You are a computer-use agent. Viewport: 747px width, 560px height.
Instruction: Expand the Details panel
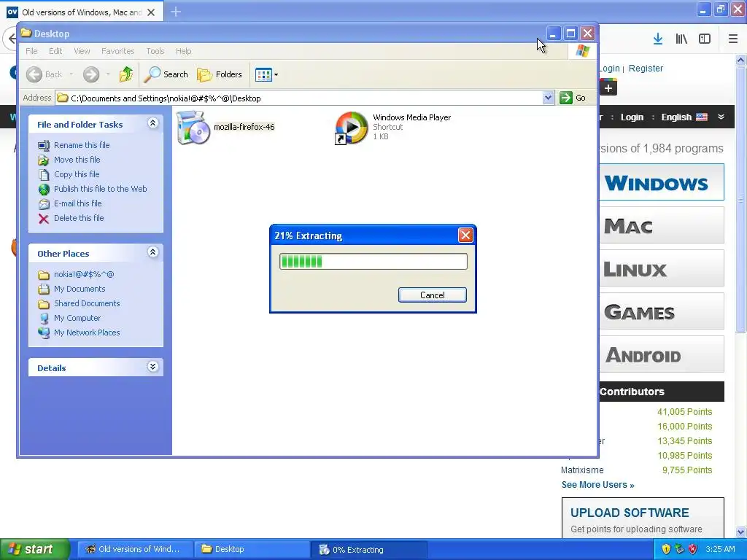click(152, 367)
